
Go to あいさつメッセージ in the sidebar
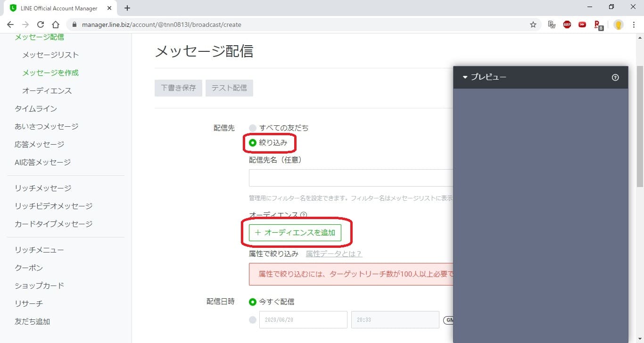(x=47, y=127)
